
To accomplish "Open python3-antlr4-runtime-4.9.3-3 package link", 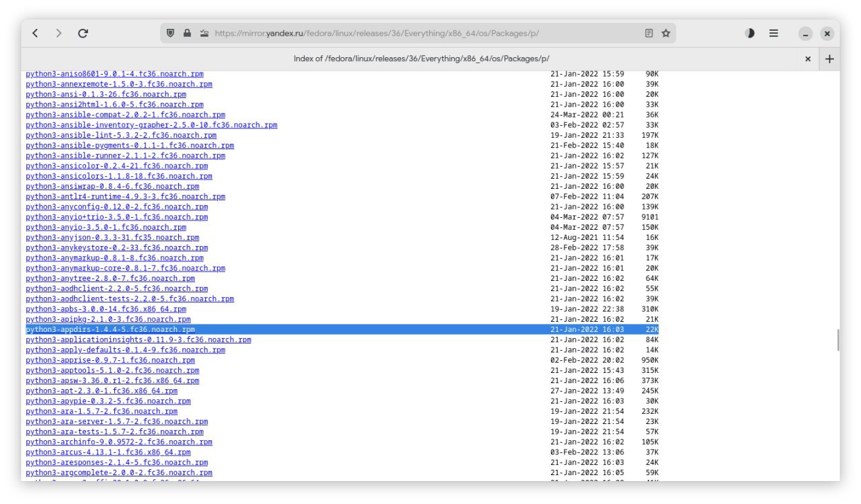I will point(125,196).
